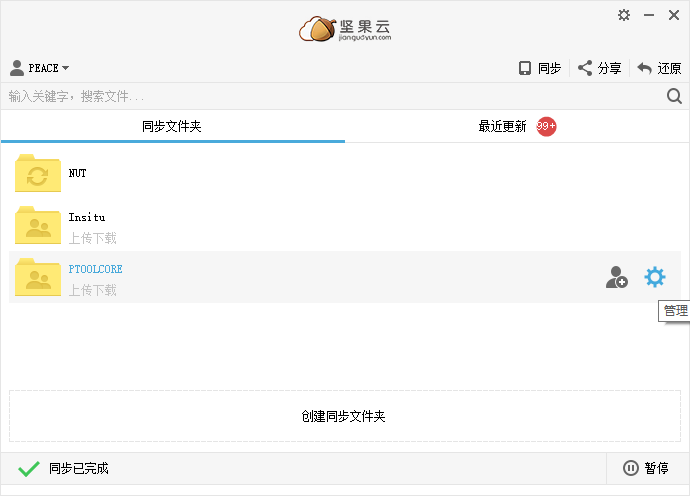
Task: Click the Insitu shared folder icon
Action: pos(38,226)
